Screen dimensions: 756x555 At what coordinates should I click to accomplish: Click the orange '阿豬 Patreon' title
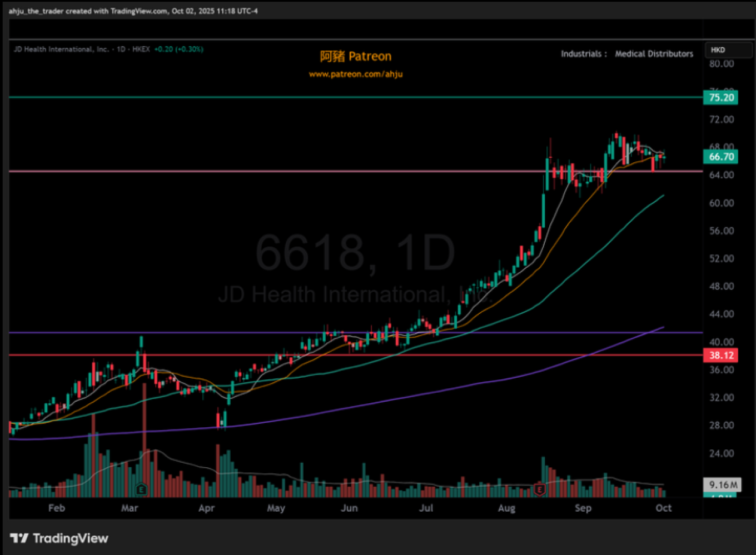click(356, 56)
